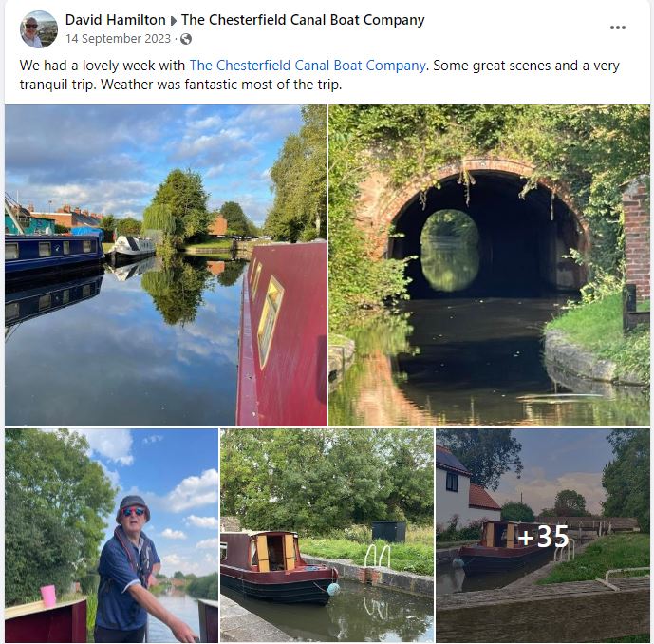Open the photo of man in sunglasses
Viewport: 654px width, 644px height.
pos(111,536)
